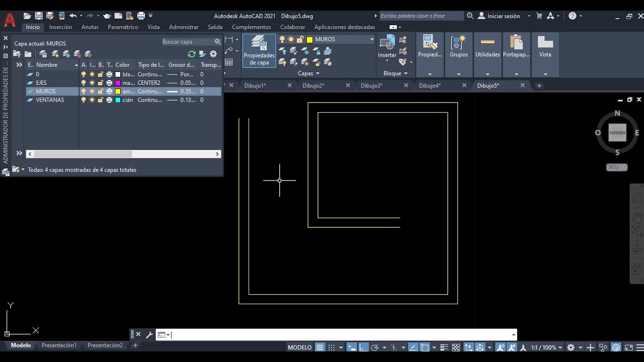Image resolution: width=644 pixels, height=362 pixels.
Task: Click the Save icon in quick access toolbar
Action: pos(39,16)
